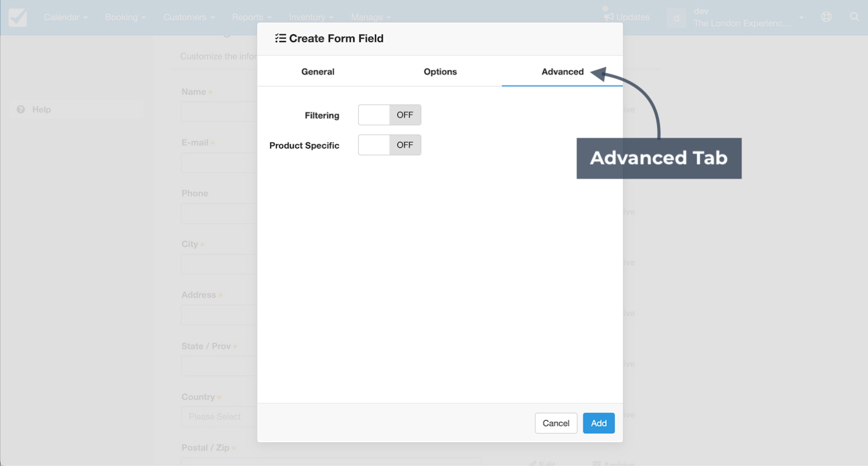Open the Updates megaphone notifications
Viewport: 868px width, 466px height.
[626, 17]
